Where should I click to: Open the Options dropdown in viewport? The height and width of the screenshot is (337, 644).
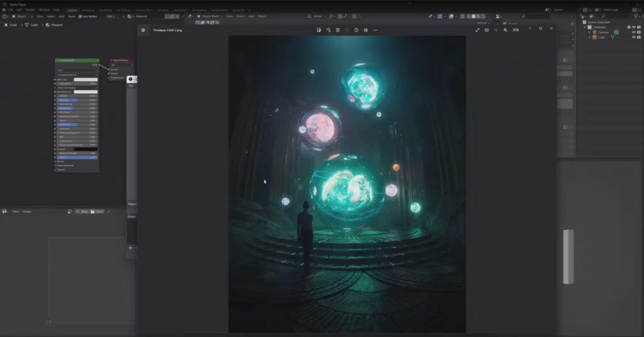pos(482,23)
